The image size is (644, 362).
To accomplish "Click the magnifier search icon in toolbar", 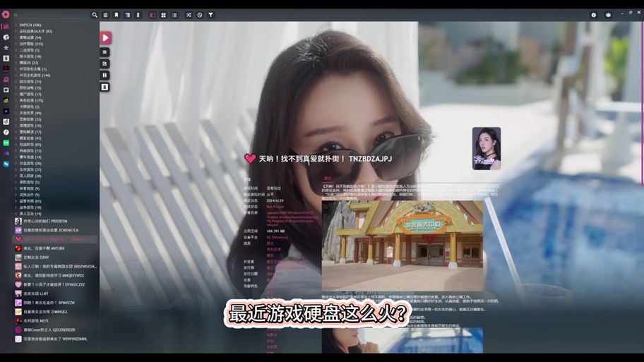I will (x=95, y=15).
